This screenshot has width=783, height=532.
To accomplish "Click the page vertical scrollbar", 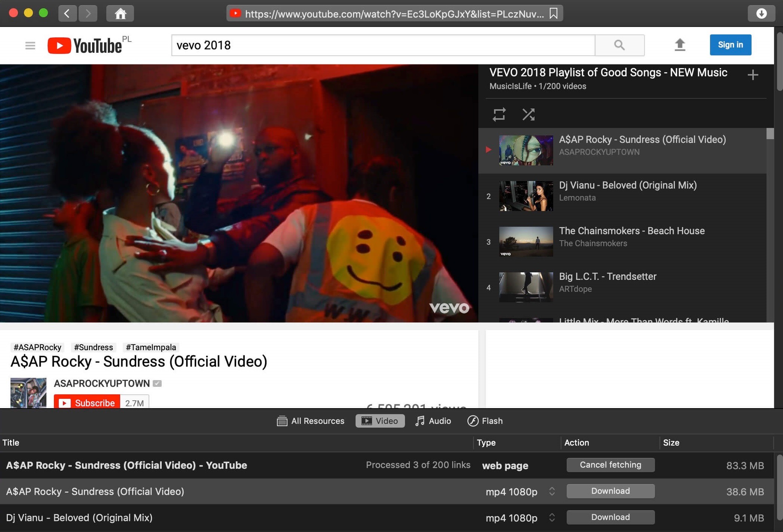I will tap(779, 62).
